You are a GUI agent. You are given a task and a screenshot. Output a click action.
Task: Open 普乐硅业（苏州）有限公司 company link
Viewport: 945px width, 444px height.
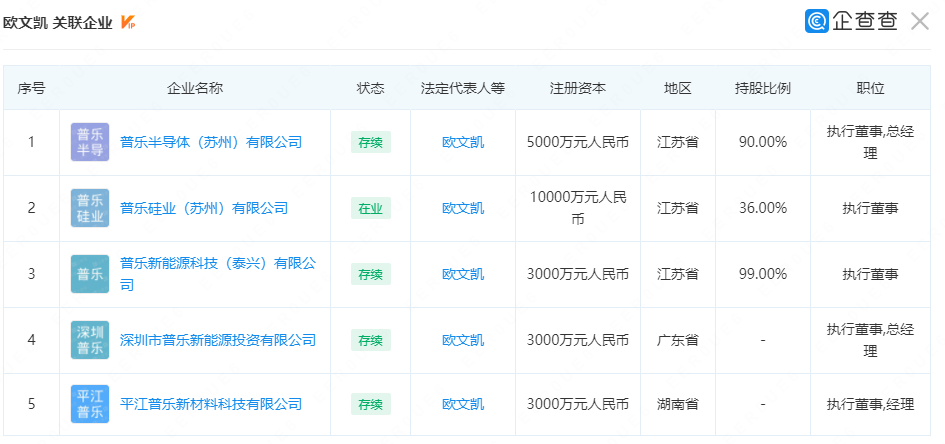click(x=204, y=208)
